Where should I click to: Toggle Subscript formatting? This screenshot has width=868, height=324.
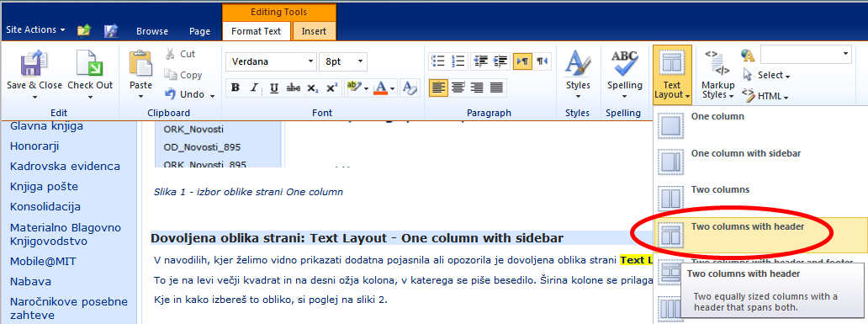pos(312,88)
